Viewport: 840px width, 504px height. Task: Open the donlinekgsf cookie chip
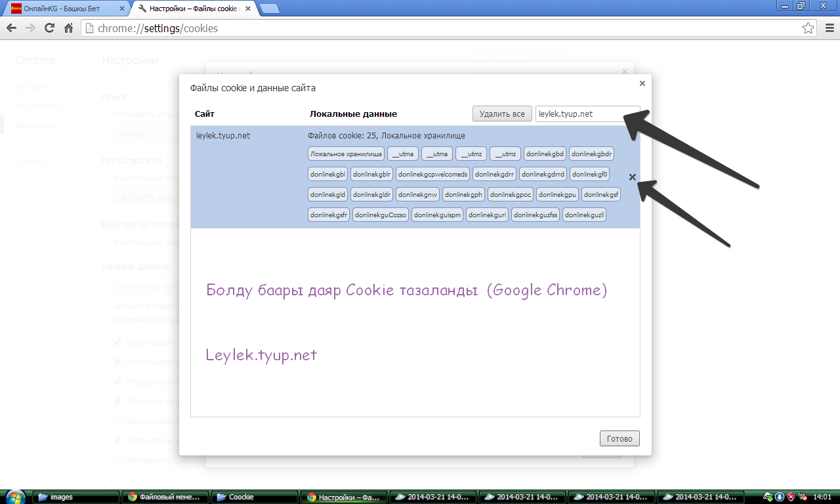pyautogui.click(x=601, y=195)
